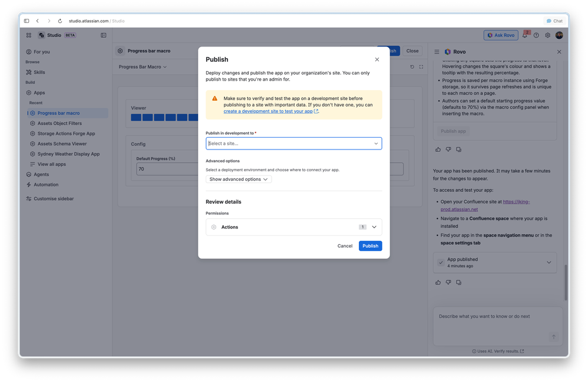Click the disabled Publish app button
Screen dimensions: 588x382
[453, 131]
